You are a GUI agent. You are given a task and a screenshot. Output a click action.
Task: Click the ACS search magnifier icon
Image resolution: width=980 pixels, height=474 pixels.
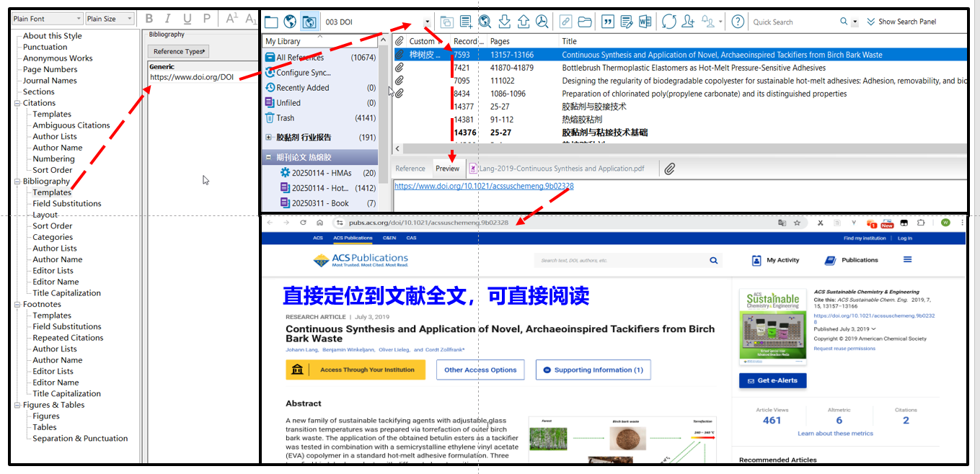[x=713, y=260]
